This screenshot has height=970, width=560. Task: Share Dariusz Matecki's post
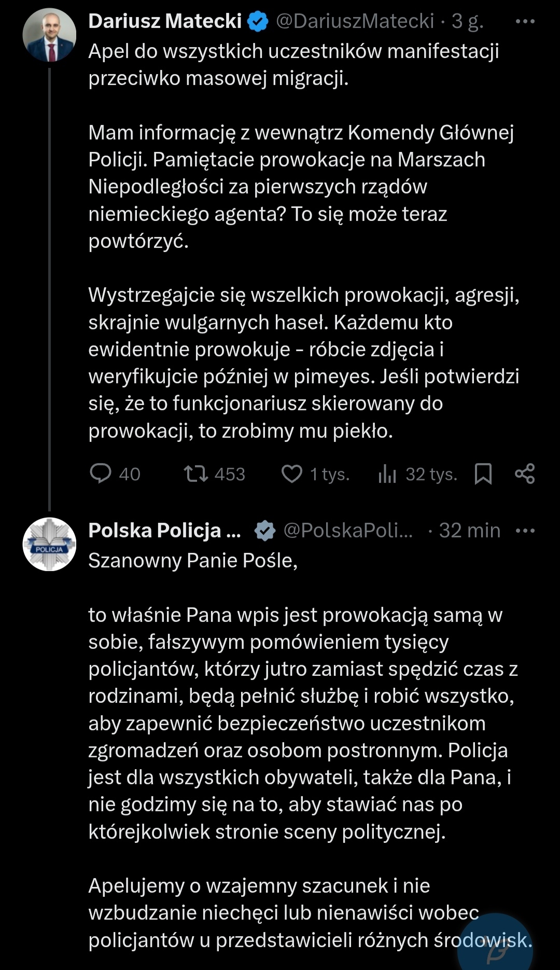point(525,474)
